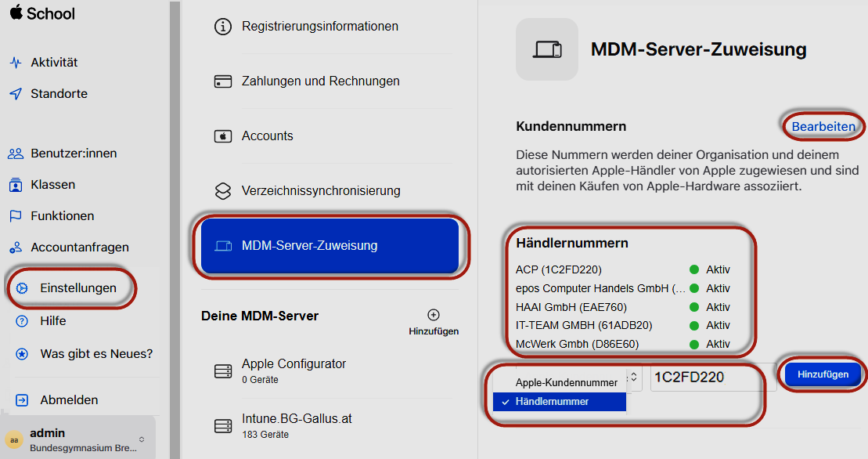Open the Apple School home icon
This screenshot has height=459, width=868.
click(x=18, y=13)
